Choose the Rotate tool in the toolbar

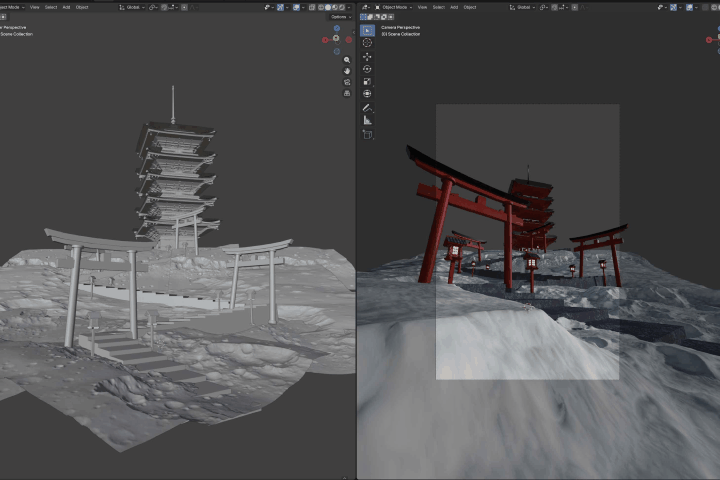[x=367, y=69]
